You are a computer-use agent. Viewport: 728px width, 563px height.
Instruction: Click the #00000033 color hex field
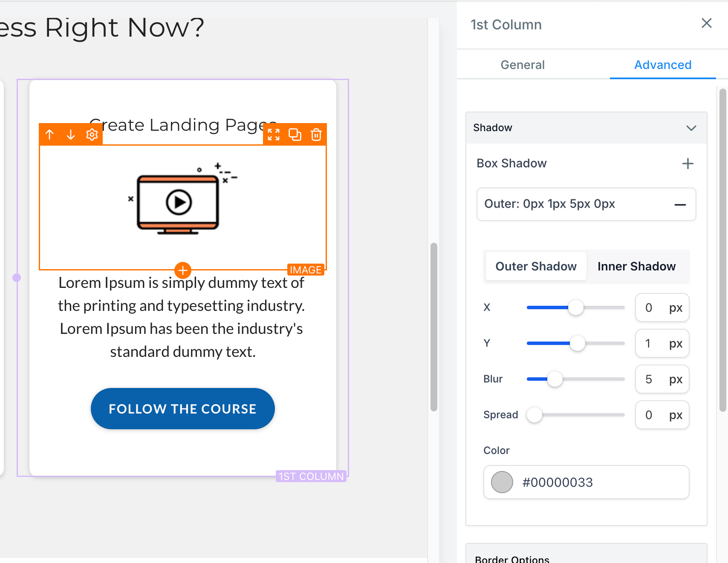point(586,482)
